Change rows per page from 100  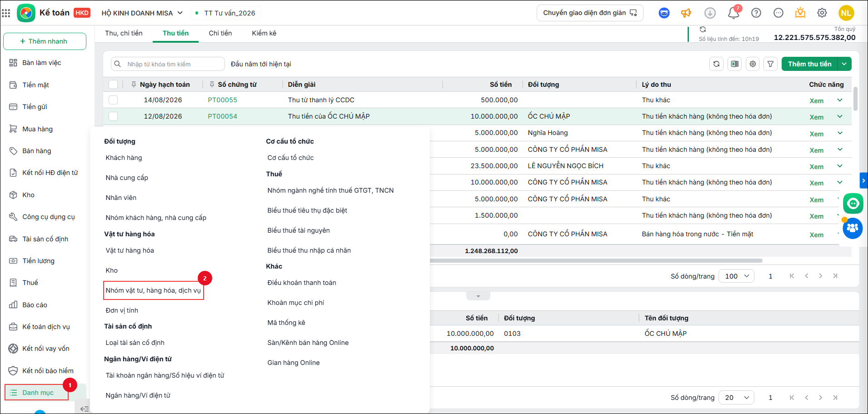tap(736, 276)
